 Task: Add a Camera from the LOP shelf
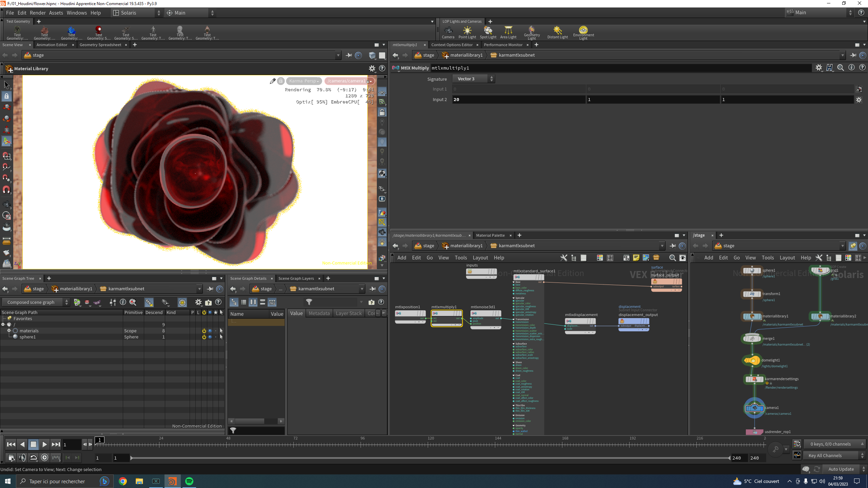[x=448, y=32]
